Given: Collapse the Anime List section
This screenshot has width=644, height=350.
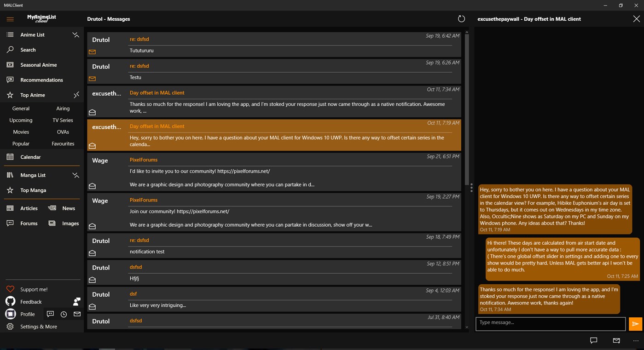Looking at the screenshot, I should [75, 34].
